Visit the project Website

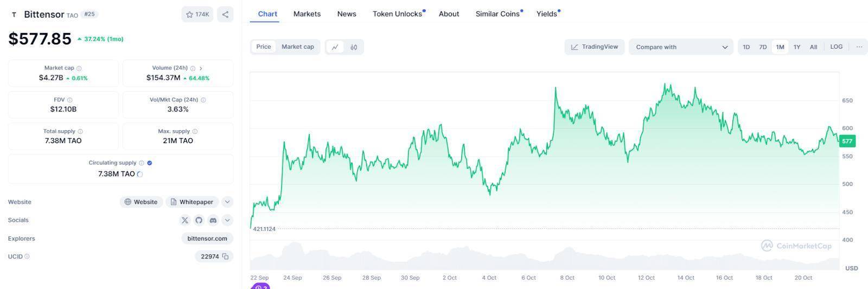[141, 202]
